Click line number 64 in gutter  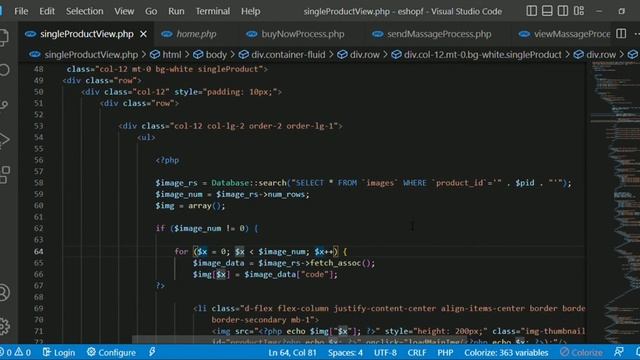coord(39,251)
